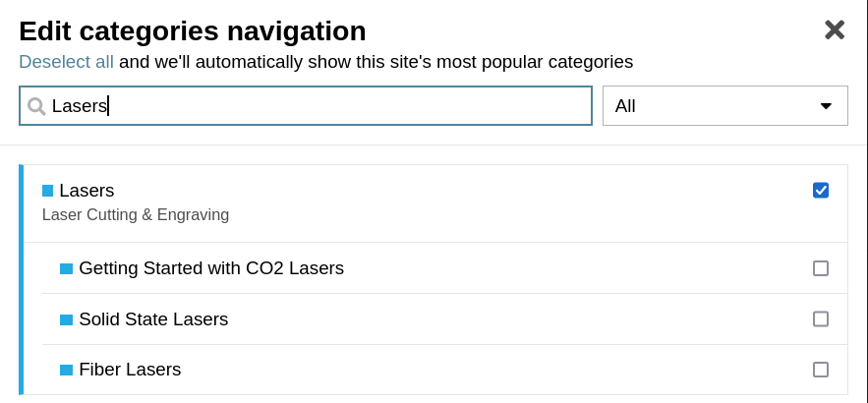Click the Deselect all link
The height and width of the screenshot is (403, 868).
[x=66, y=62]
